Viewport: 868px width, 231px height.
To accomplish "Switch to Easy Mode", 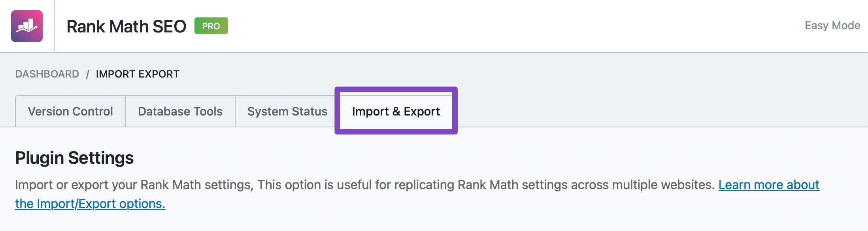I will (x=832, y=26).
